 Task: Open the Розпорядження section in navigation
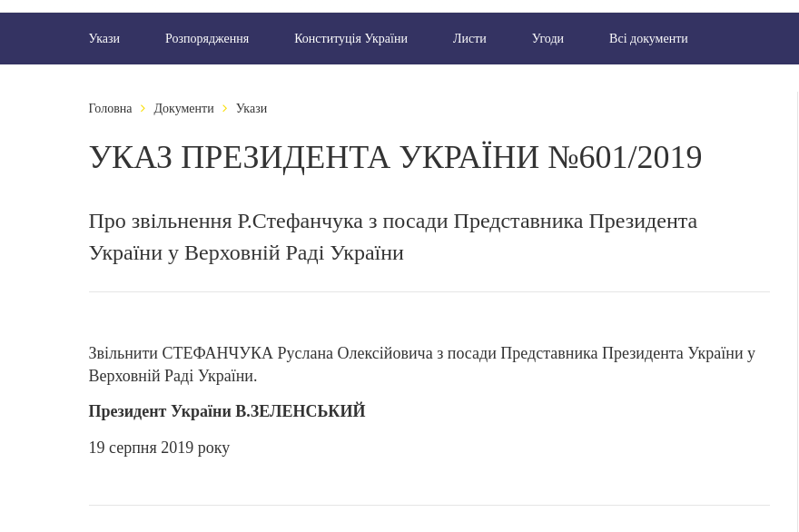click(206, 39)
